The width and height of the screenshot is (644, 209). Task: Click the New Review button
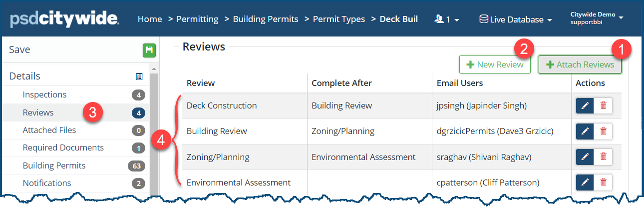(x=495, y=64)
